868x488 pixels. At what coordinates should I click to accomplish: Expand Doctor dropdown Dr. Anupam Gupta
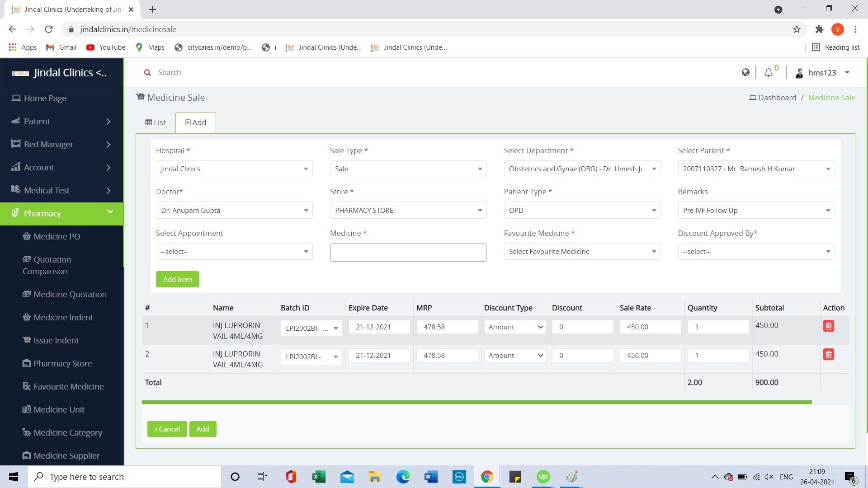(x=234, y=211)
